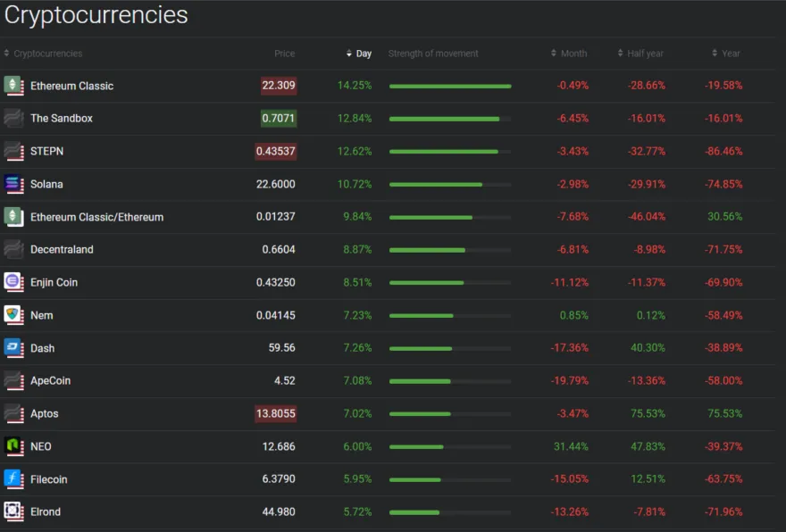
Task: Click the Filecoin logo icon
Action: [13, 479]
